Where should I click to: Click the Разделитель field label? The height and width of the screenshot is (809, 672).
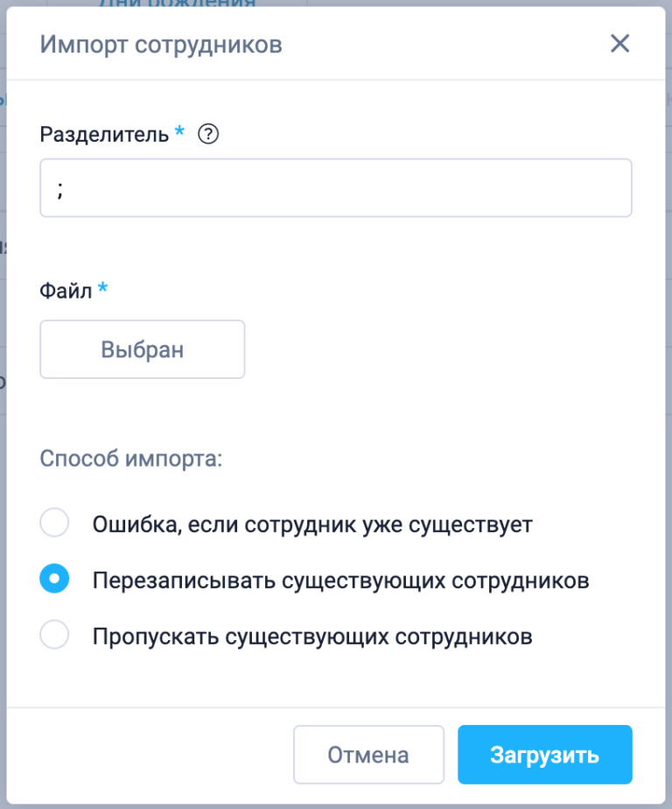click(x=104, y=135)
